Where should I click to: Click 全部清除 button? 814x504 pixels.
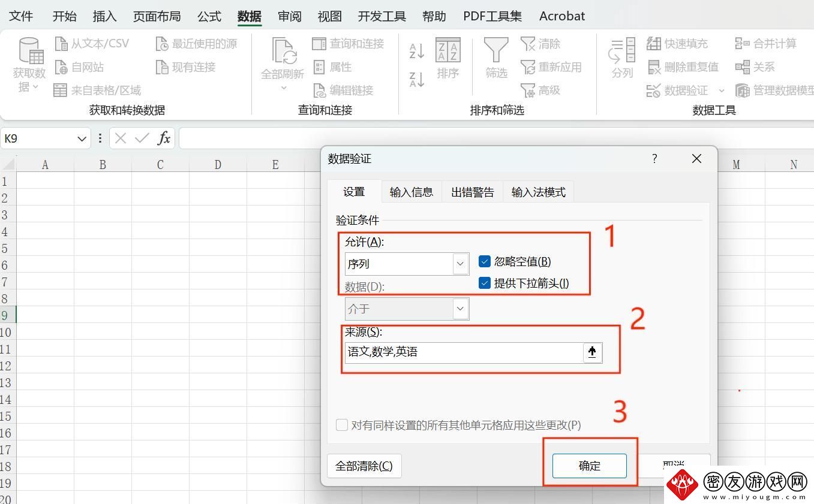(x=364, y=466)
